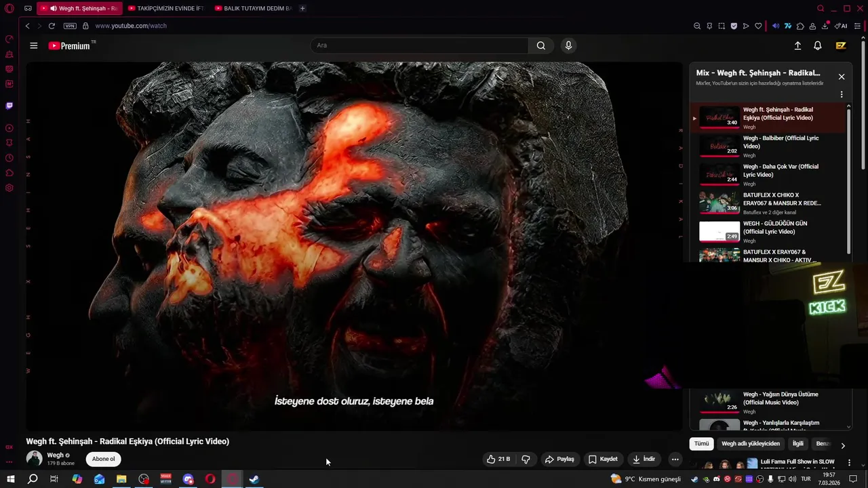Open Steam from taskbar
This screenshot has width=868, height=488.
pyautogui.click(x=254, y=479)
